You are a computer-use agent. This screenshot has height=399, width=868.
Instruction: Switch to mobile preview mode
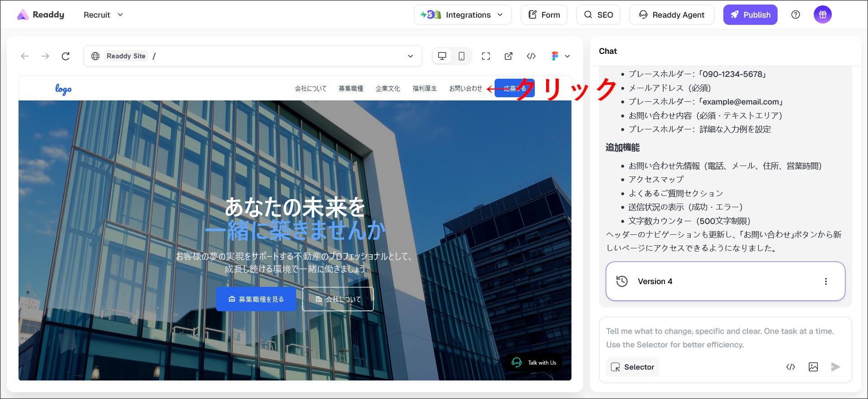click(x=461, y=56)
